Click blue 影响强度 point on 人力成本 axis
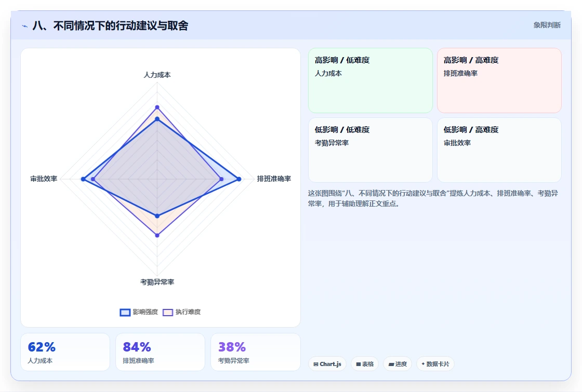The width and height of the screenshot is (582, 392). (157, 119)
